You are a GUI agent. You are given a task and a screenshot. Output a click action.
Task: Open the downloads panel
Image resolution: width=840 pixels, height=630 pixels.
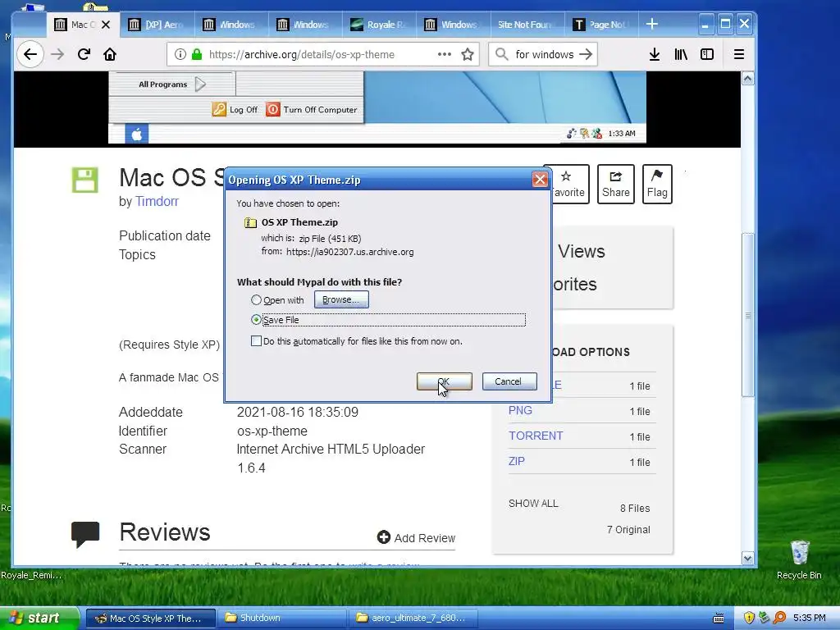654,54
